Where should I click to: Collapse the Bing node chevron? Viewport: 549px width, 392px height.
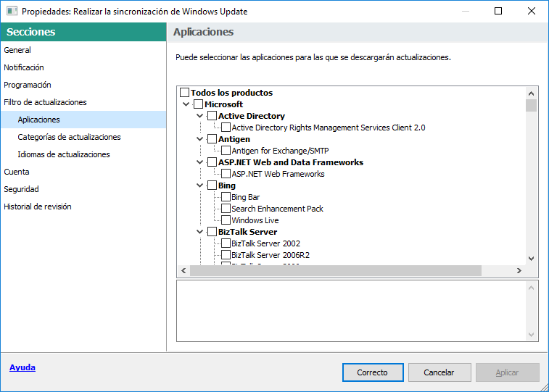(x=200, y=185)
